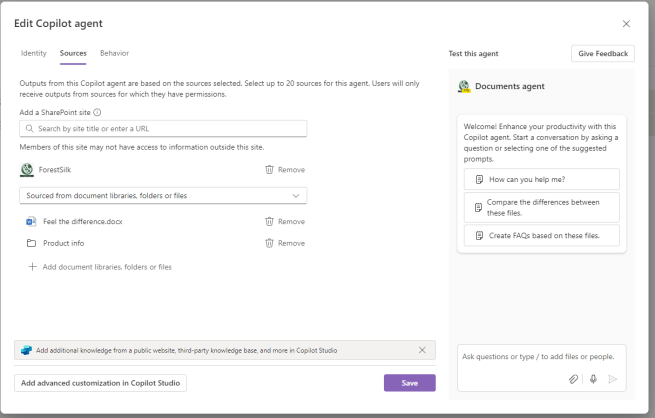The height and width of the screenshot is (418, 655).
Task: Click the Product info folder name
Action: coord(63,243)
